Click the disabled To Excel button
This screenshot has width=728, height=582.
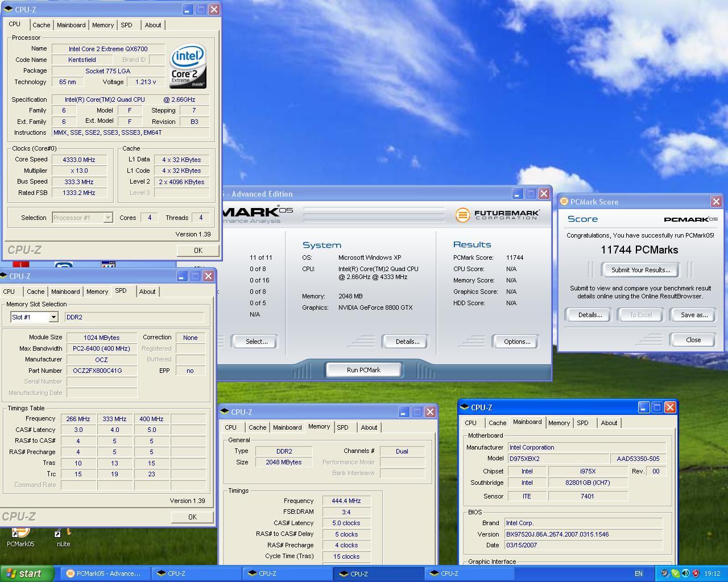640,315
